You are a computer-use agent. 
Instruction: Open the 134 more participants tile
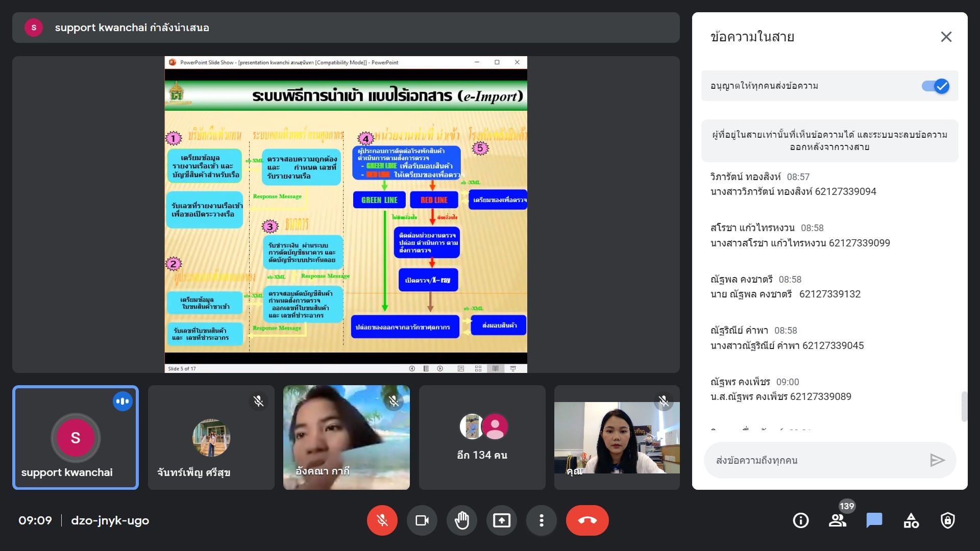click(482, 438)
